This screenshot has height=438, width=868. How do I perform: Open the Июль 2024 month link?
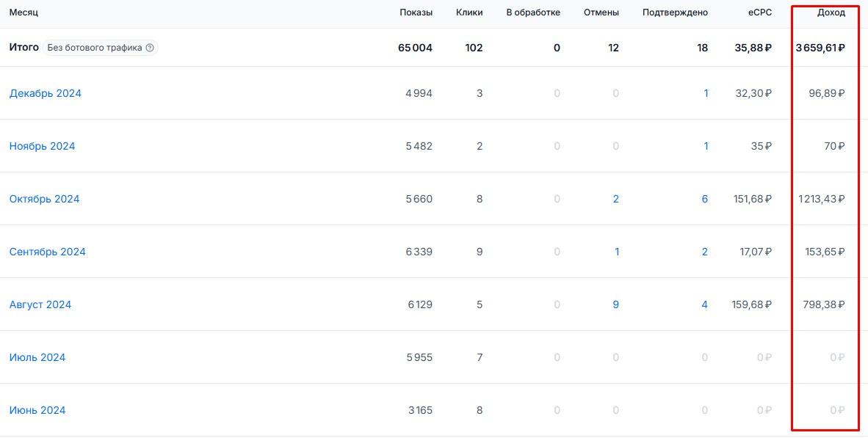pyautogui.click(x=37, y=357)
